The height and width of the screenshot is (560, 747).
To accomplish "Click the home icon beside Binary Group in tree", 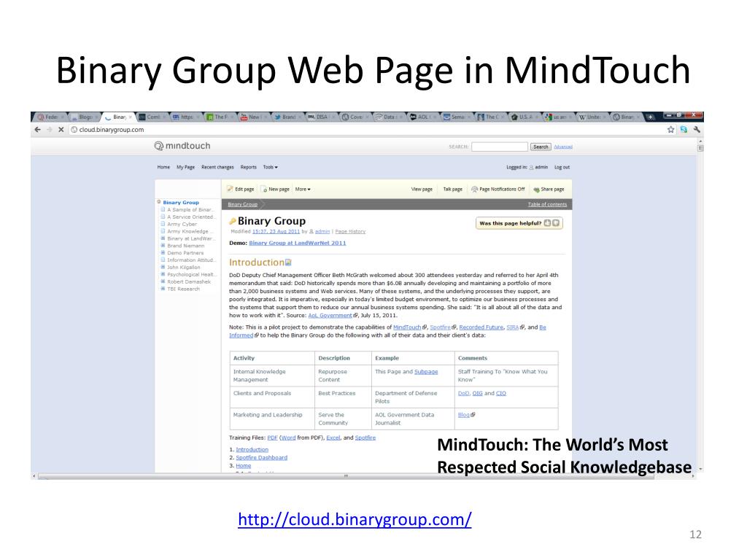I will tap(158, 202).
